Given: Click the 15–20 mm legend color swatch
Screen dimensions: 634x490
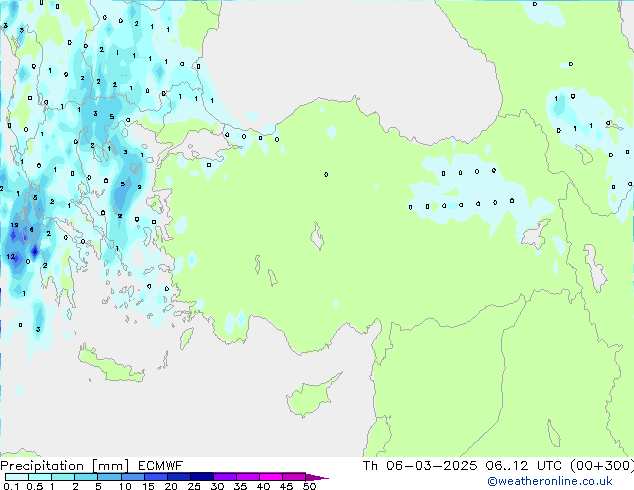Looking at the screenshot, I should (x=155, y=477).
